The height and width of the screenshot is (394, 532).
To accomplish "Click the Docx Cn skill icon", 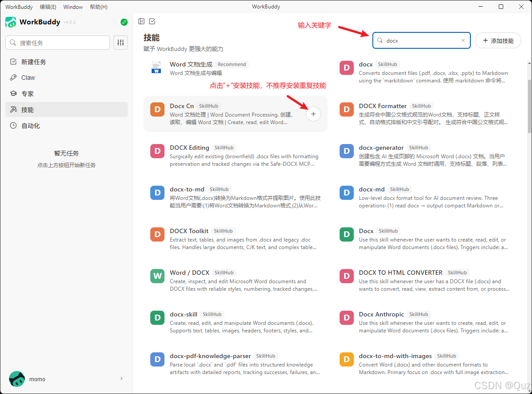I will click(157, 109).
